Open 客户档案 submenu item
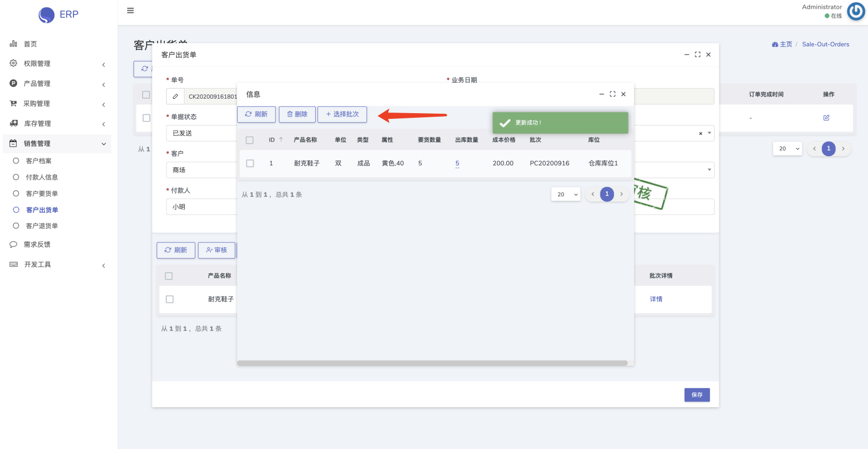Screen dimensions: 868x449 tap(39, 161)
